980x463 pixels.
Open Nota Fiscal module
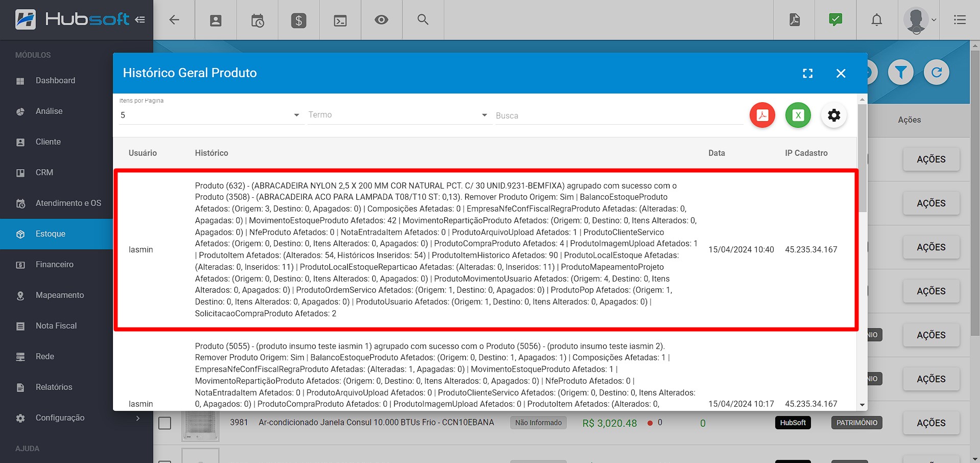pyautogui.click(x=56, y=326)
